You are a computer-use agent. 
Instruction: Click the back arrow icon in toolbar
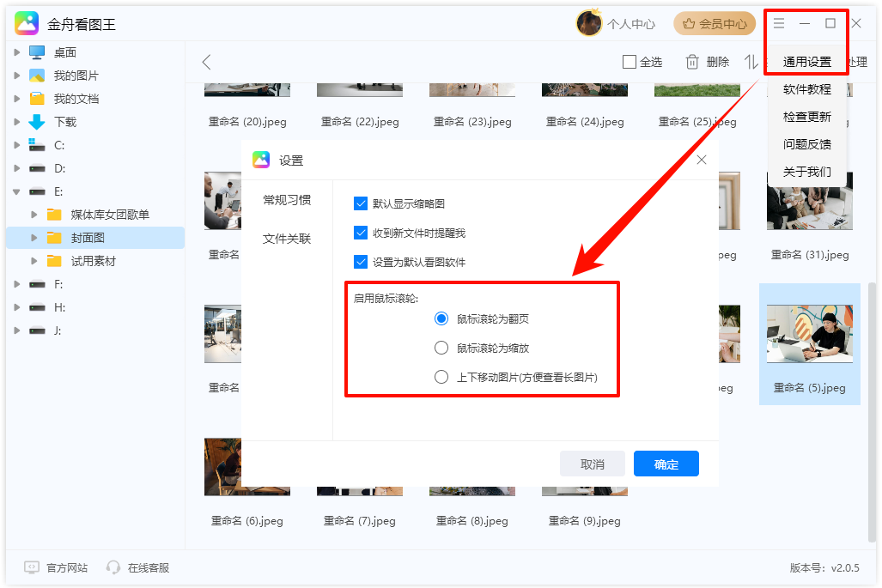[206, 62]
